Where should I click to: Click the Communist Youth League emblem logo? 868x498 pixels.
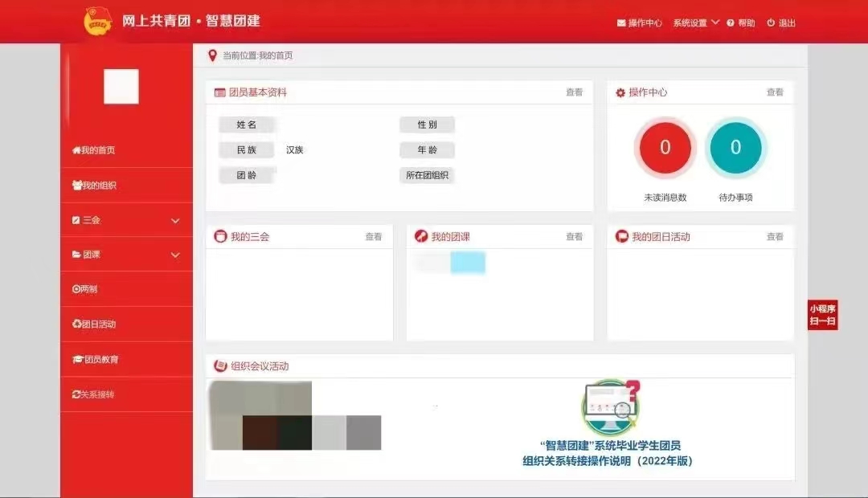coord(98,22)
